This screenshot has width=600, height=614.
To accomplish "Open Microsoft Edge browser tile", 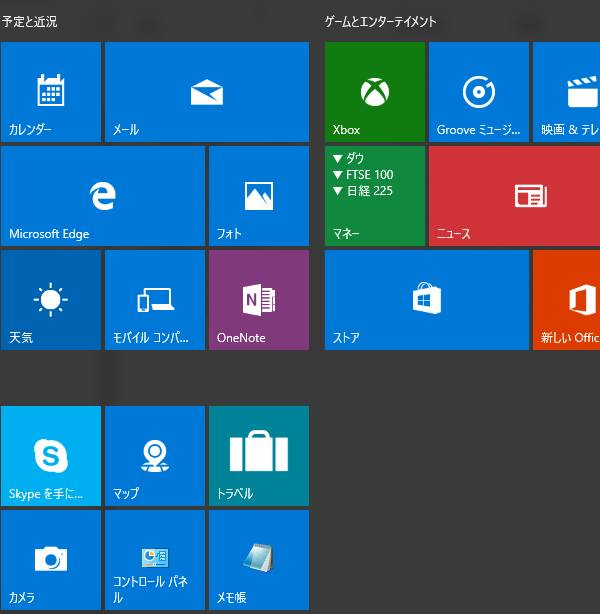I will click(x=103, y=196).
